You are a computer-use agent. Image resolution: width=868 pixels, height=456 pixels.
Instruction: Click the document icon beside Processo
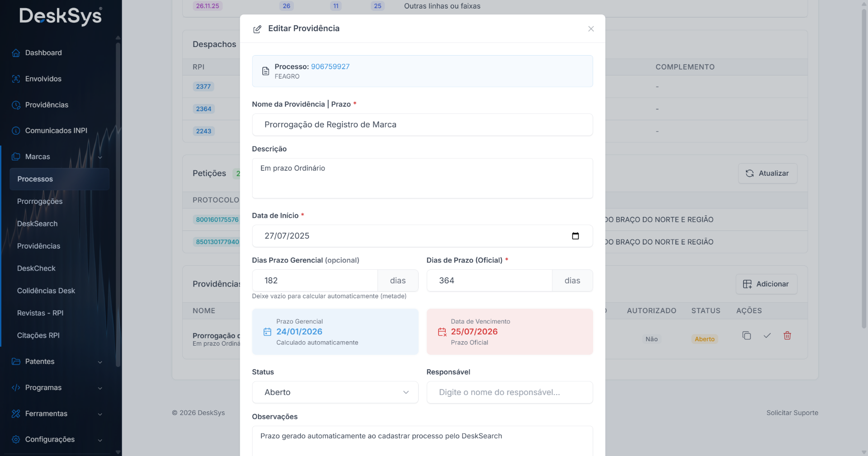tap(266, 71)
